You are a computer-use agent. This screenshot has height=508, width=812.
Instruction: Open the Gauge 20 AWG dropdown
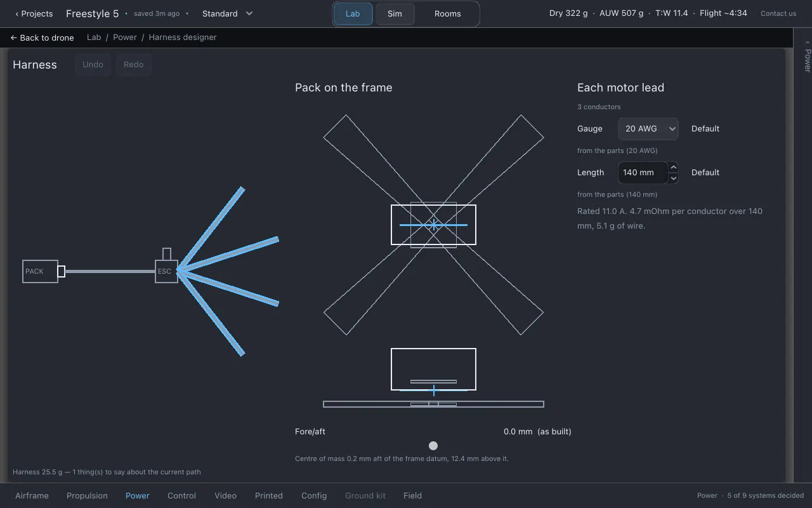tap(648, 129)
